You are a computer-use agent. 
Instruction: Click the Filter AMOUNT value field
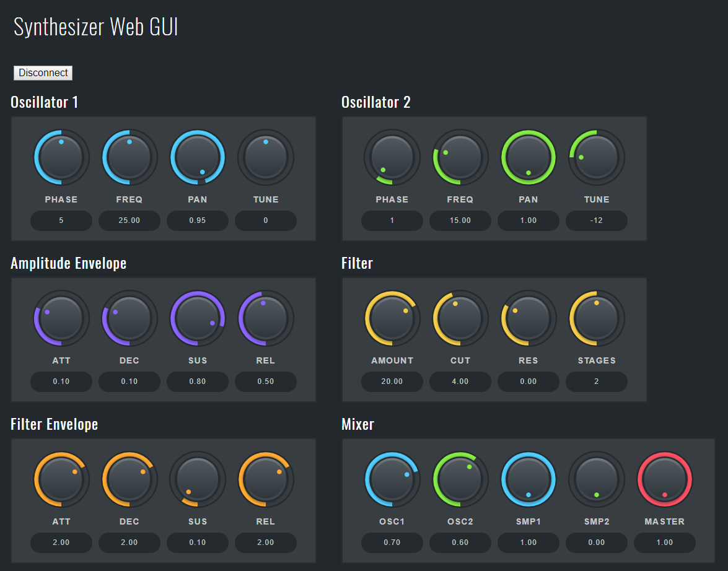coord(392,381)
